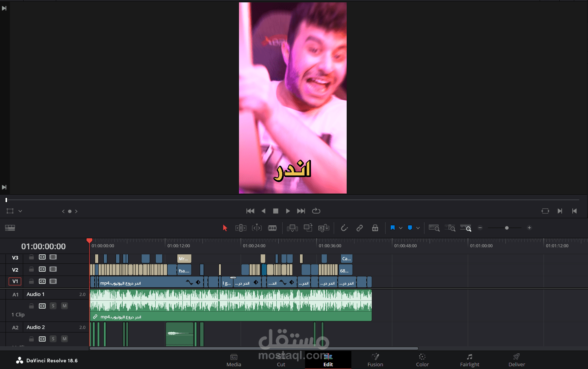588x369 pixels.
Task: Add a blue flag with the Flag icon
Action: click(392, 228)
